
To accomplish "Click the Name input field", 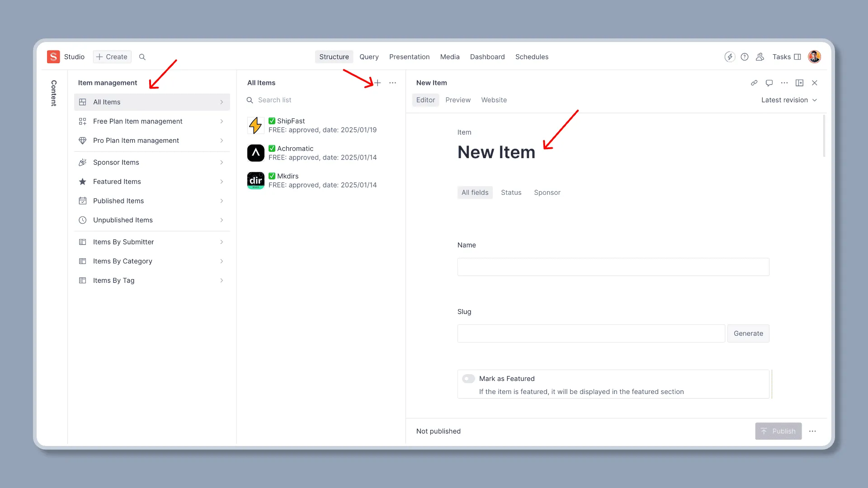I will tap(613, 267).
